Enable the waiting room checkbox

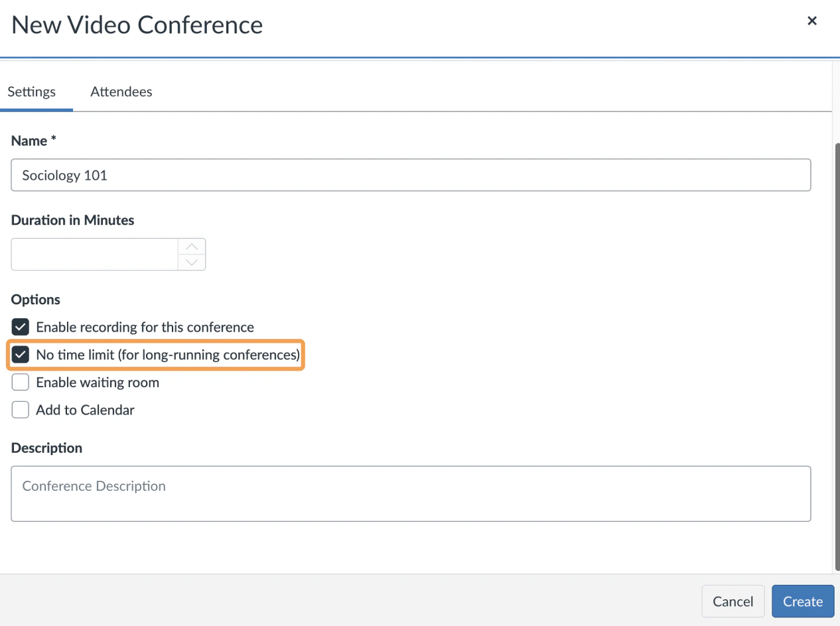click(21, 383)
